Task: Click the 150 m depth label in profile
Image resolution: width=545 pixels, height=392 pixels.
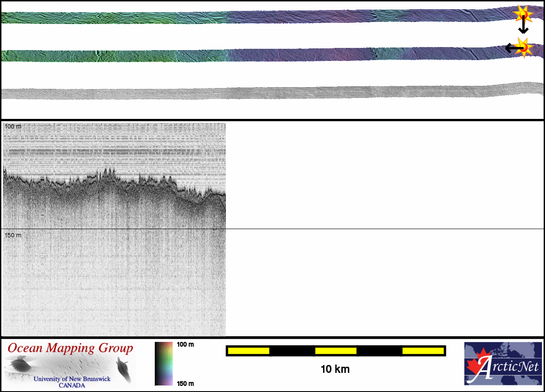Action: [x=13, y=235]
